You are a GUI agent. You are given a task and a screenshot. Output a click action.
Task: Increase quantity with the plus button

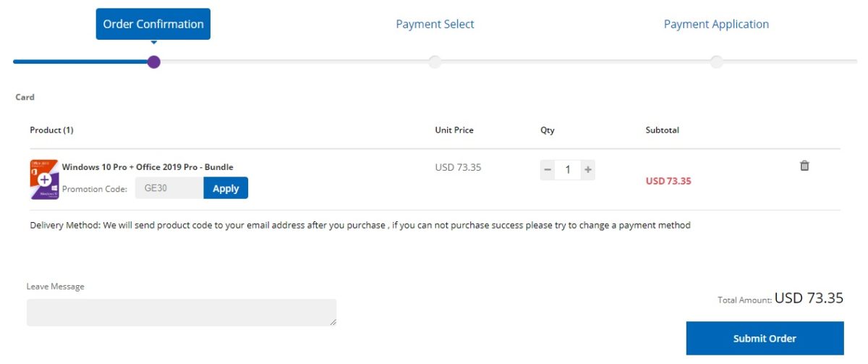[588, 169]
